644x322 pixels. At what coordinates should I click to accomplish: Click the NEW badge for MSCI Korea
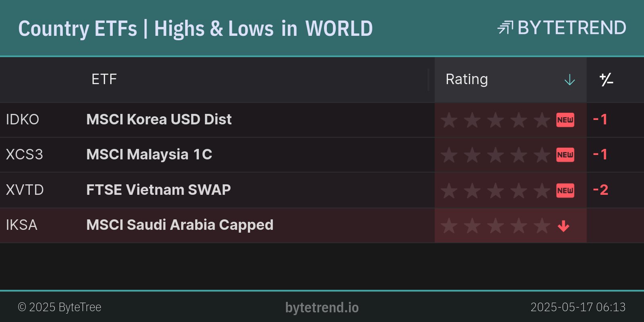(x=565, y=120)
